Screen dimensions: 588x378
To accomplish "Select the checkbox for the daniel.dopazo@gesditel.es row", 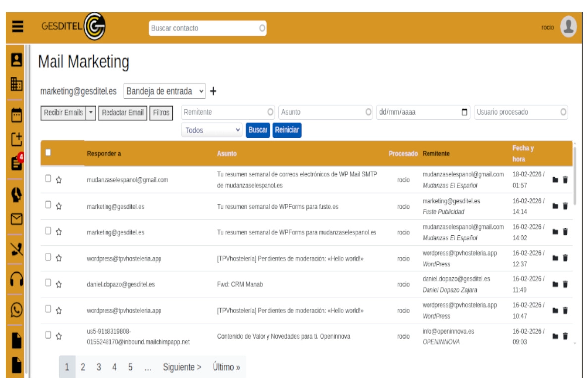I will point(48,284).
